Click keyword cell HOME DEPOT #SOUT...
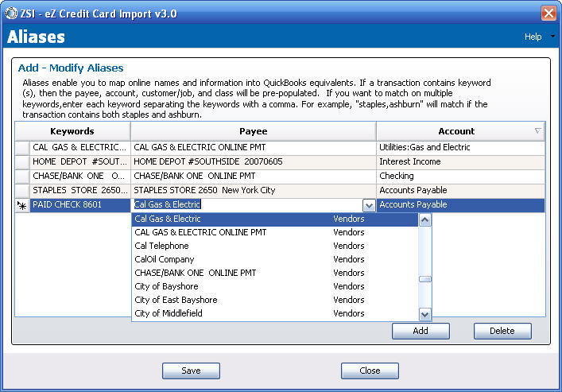The height and width of the screenshot is (392, 562). [80, 162]
